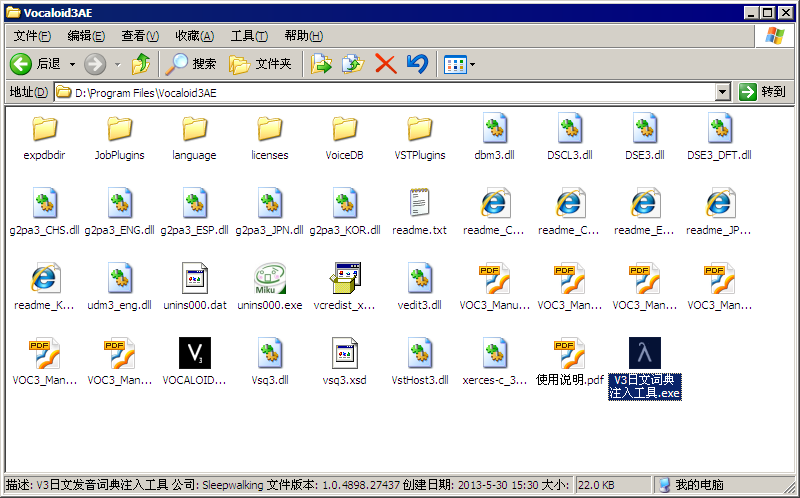Open the 工具(T) menu

tap(249, 36)
